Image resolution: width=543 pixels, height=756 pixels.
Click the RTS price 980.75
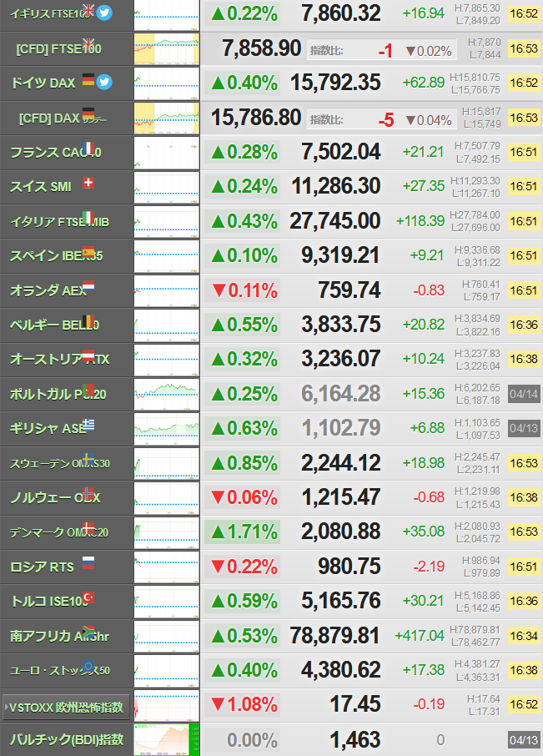pyautogui.click(x=349, y=567)
